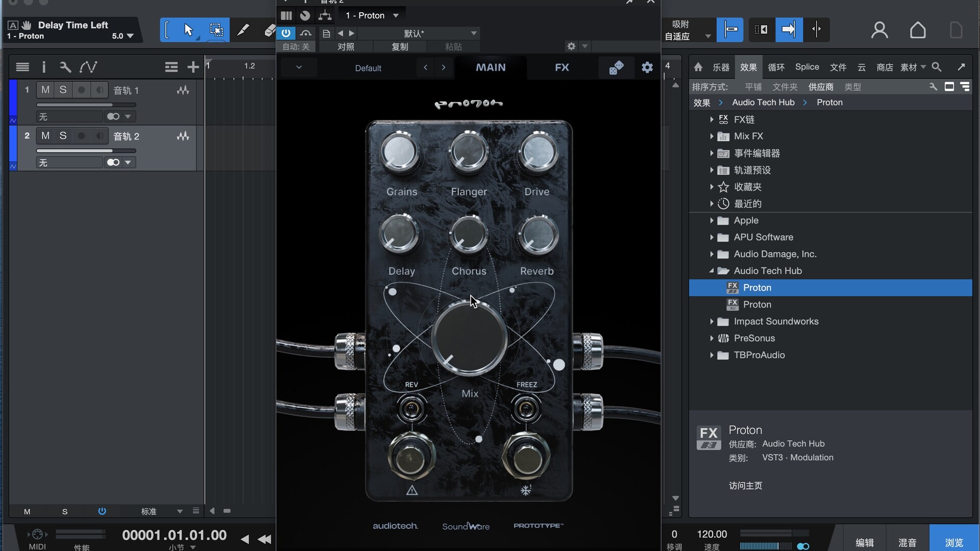Open user account profile icon

point(879,30)
